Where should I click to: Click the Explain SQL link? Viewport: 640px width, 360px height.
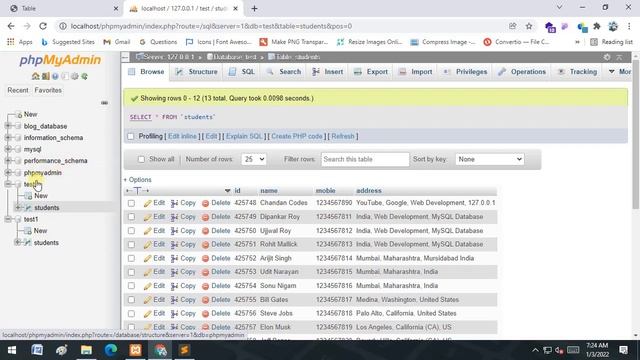(x=244, y=136)
